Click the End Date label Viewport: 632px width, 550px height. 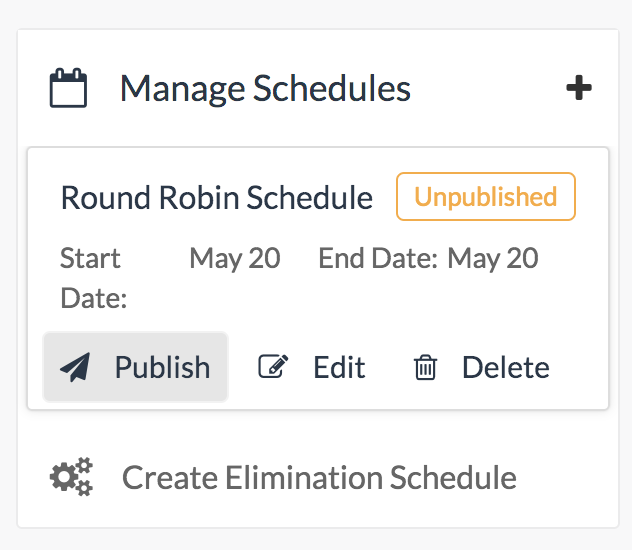(x=378, y=258)
